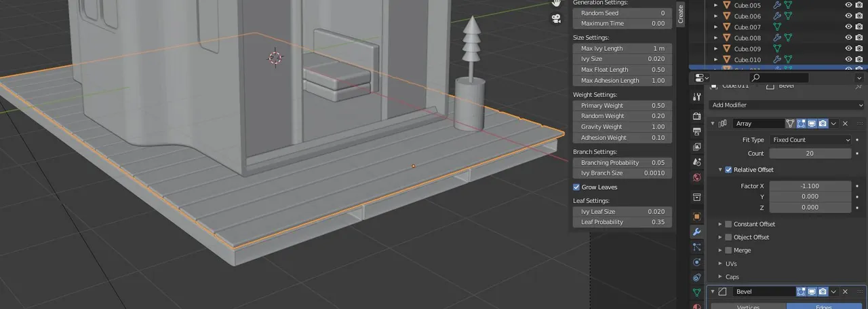Expand the Constant Offset section

[720, 224]
